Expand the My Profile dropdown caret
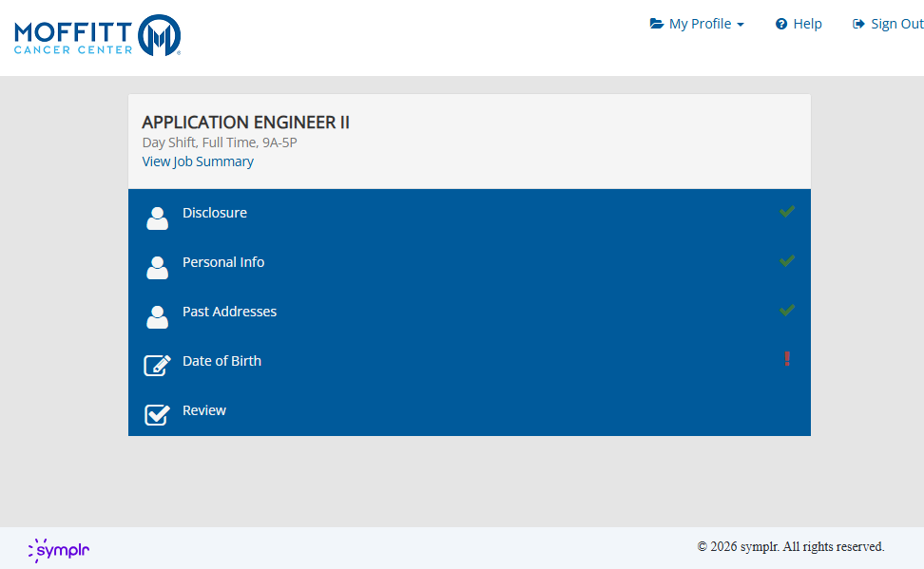The width and height of the screenshot is (924, 569). [741, 26]
